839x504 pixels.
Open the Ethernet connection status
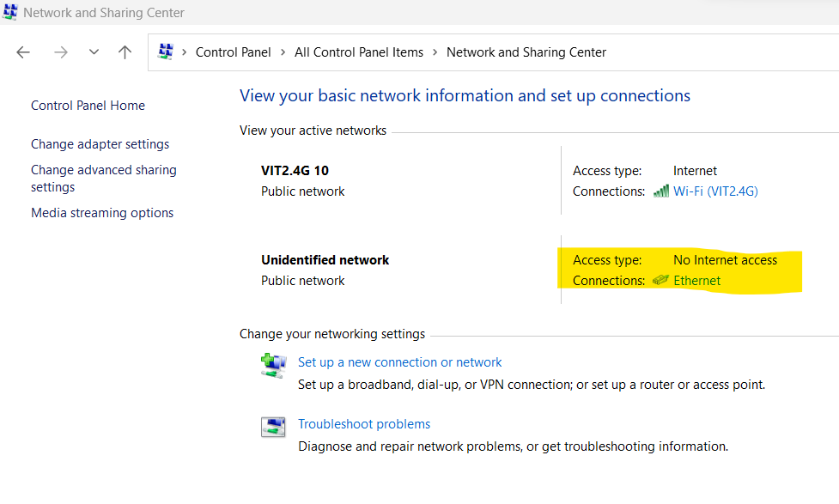pyautogui.click(x=697, y=280)
